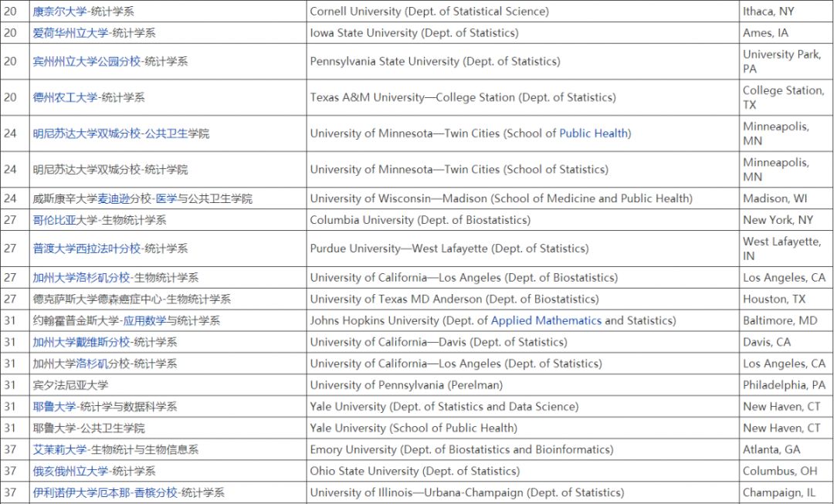Screen dimensions: 834x504
Task: Visit the 普渡大学西拉法叶分校 link
Action: tap(86, 249)
